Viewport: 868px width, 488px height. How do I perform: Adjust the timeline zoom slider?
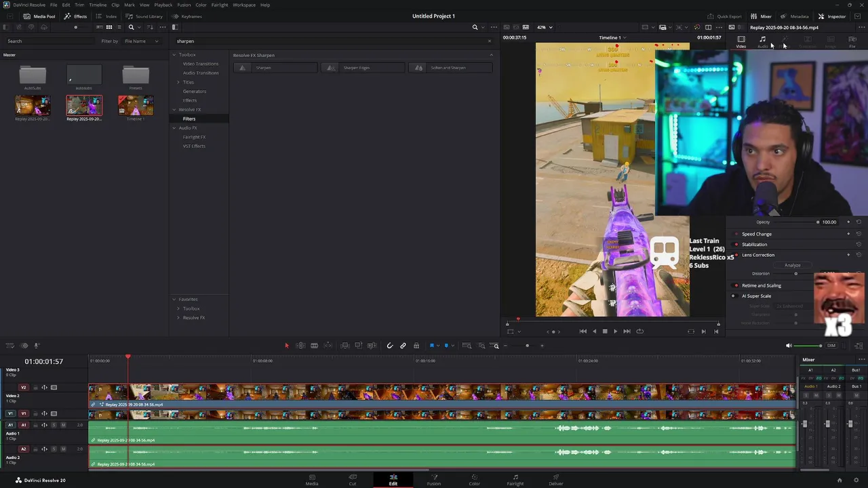click(x=527, y=346)
